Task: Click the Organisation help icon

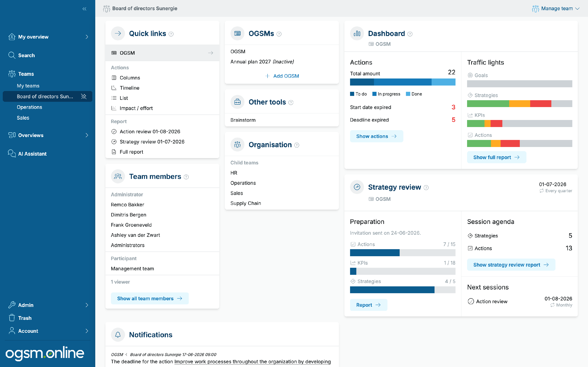Action: tap(297, 145)
